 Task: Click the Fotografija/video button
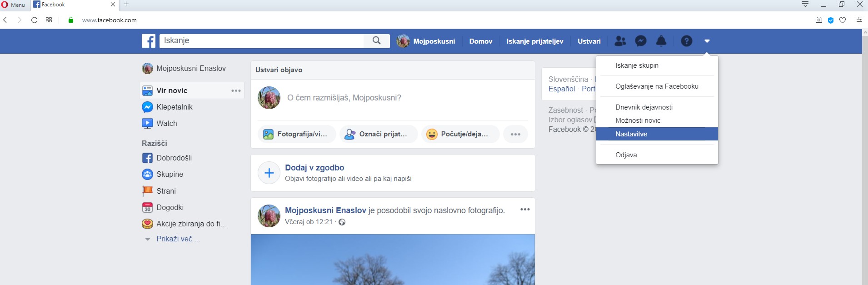(297, 134)
